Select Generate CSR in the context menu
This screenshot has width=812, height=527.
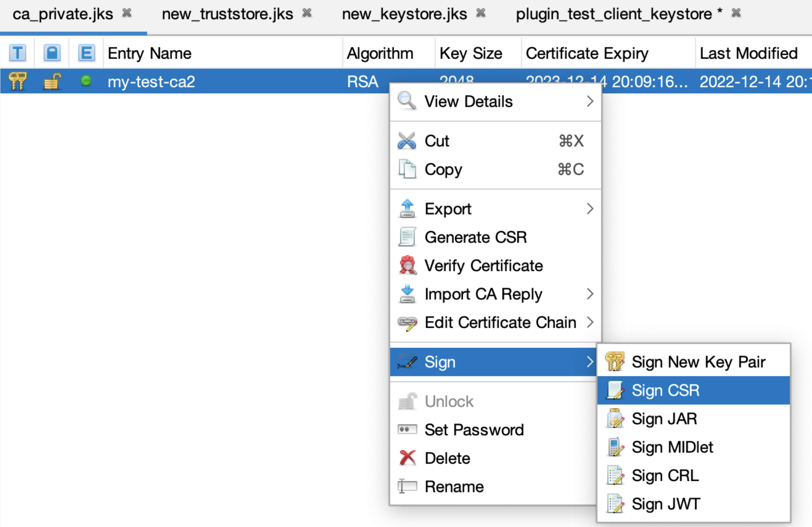pyautogui.click(x=475, y=237)
